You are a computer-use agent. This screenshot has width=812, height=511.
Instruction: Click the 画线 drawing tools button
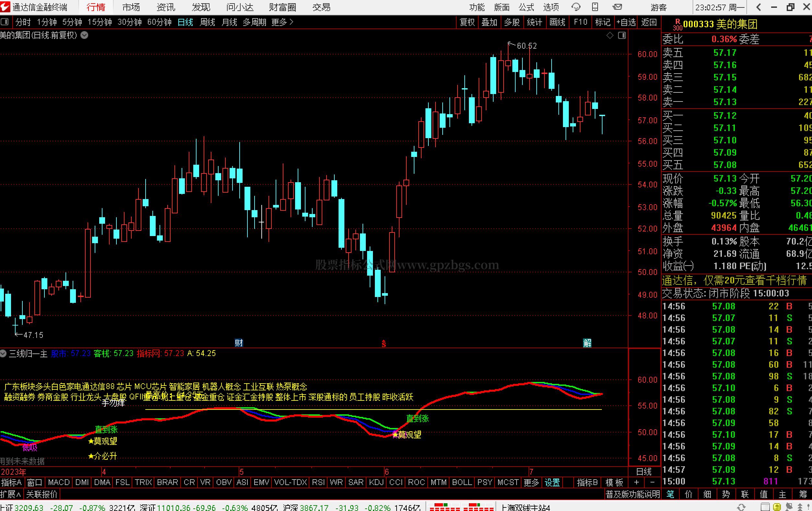pyautogui.click(x=557, y=22)
